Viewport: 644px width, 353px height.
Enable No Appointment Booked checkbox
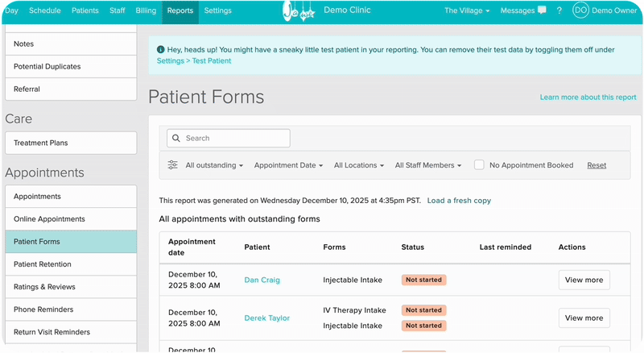coord(479,165)
